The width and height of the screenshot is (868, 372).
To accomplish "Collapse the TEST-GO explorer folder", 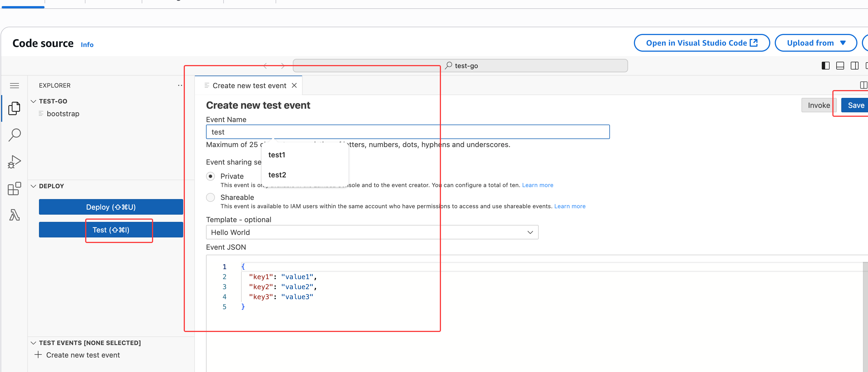I will point(33,101).
